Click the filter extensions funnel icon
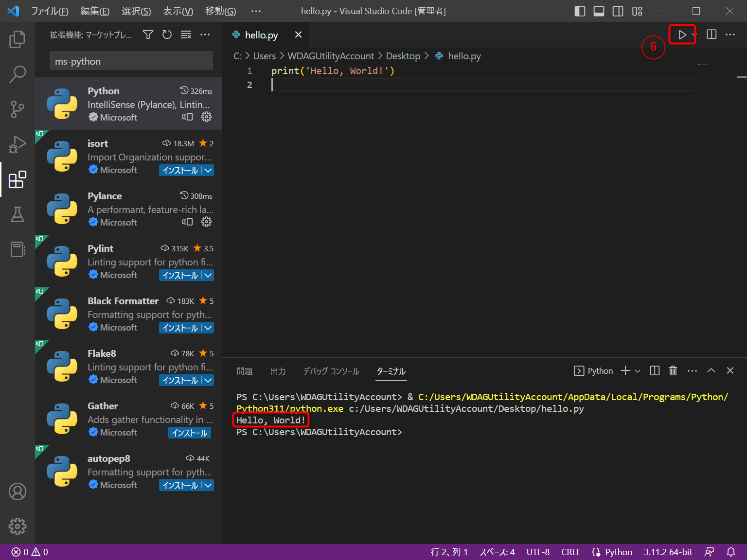747x560 pixels. [x=148, y=35]
